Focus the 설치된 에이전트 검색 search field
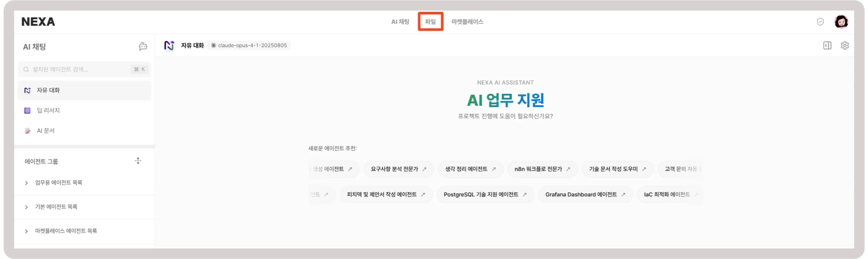Screen dimensions: 868x259 [84, 69]
